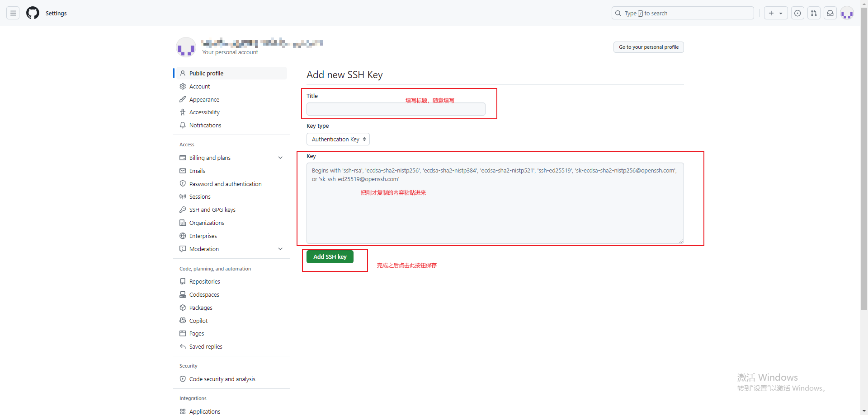Open the issues icon in header
Image resolution: width=868 pixels, height=415 pixels.
tap(797, 13)
